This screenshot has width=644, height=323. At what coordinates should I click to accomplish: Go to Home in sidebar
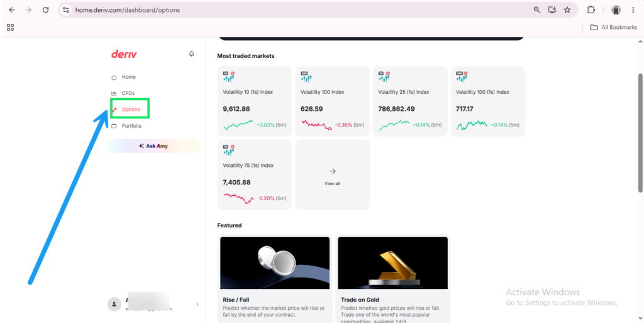128,77
